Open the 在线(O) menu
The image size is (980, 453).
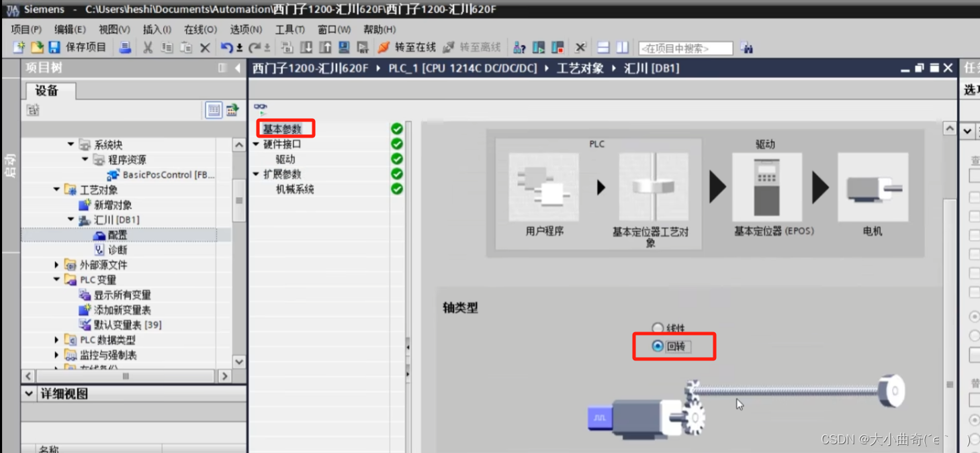pyautogui.click(x=200, y=30)
